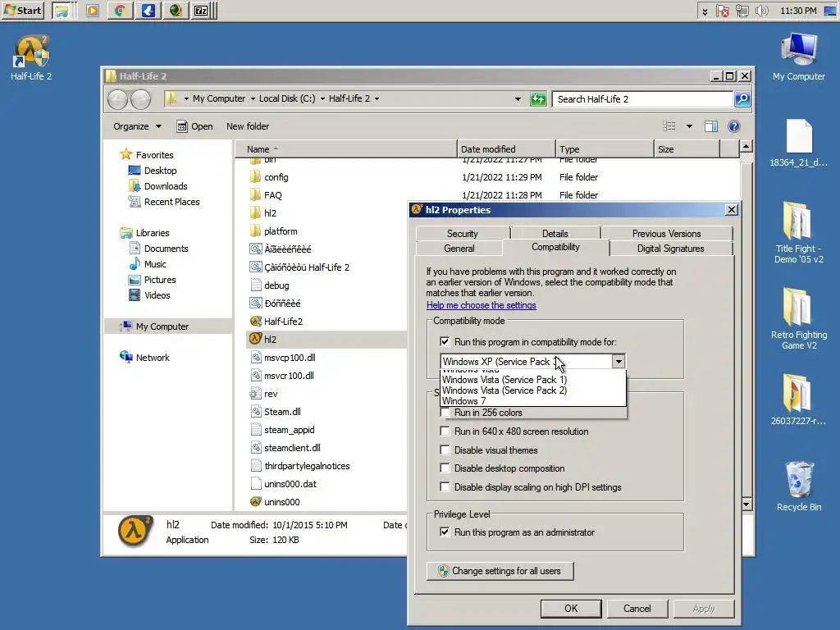The image size is (840, 630).
Task: Switch to the Previous Versions tab
Action: point(666,234)
